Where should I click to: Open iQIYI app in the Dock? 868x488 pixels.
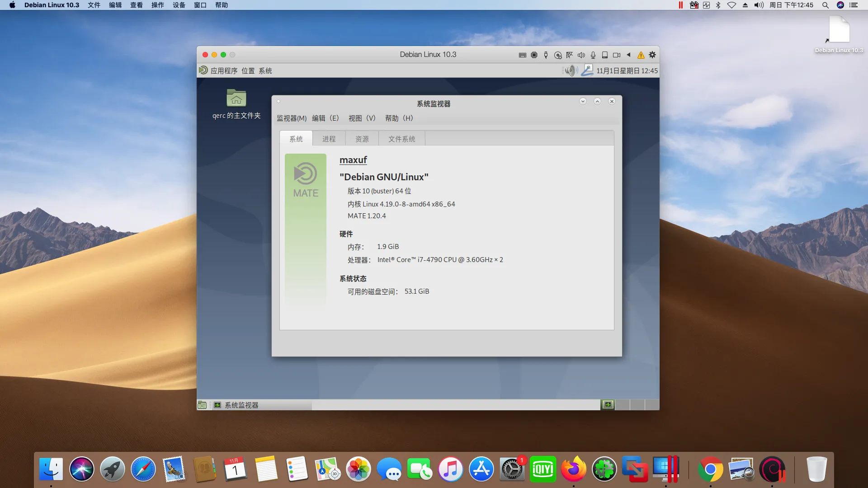542,469
